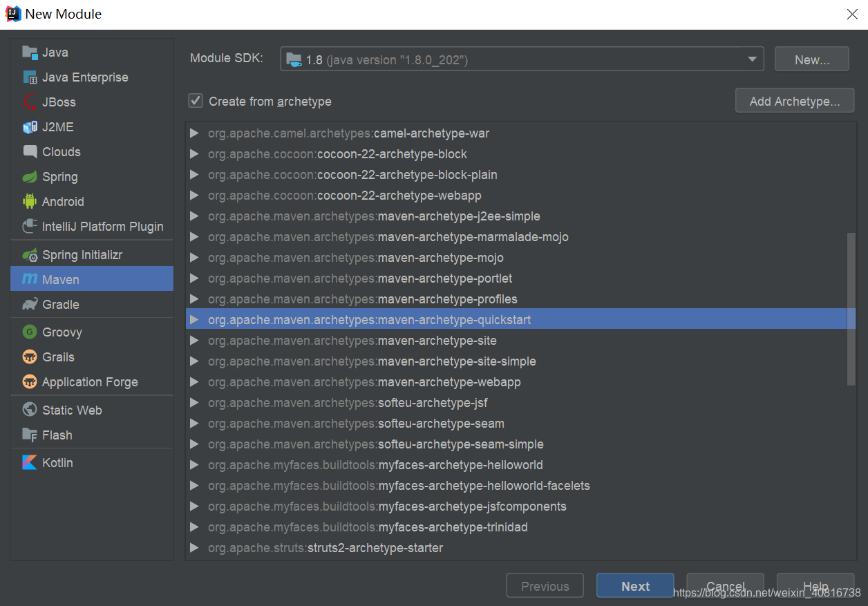
Task: Click the Spring Initializr icon
Action: coord(30,255)
